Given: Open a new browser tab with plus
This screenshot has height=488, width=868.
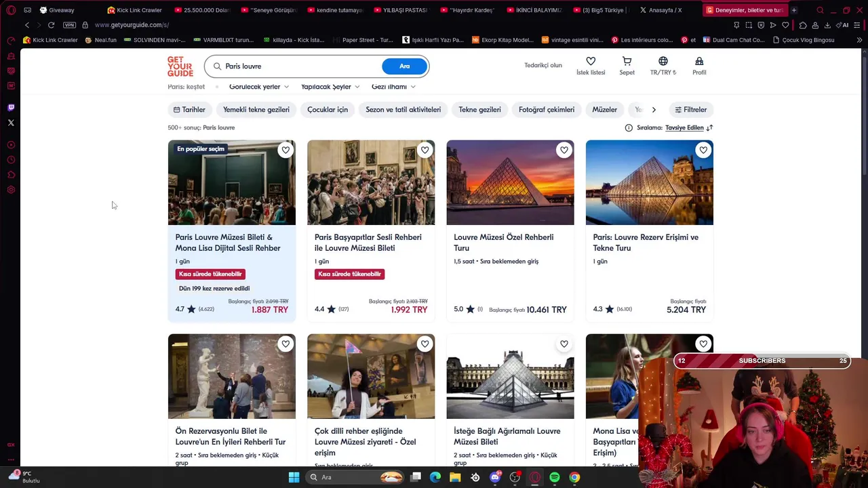Looking at the screenshot, I should (x=794, y=10).
